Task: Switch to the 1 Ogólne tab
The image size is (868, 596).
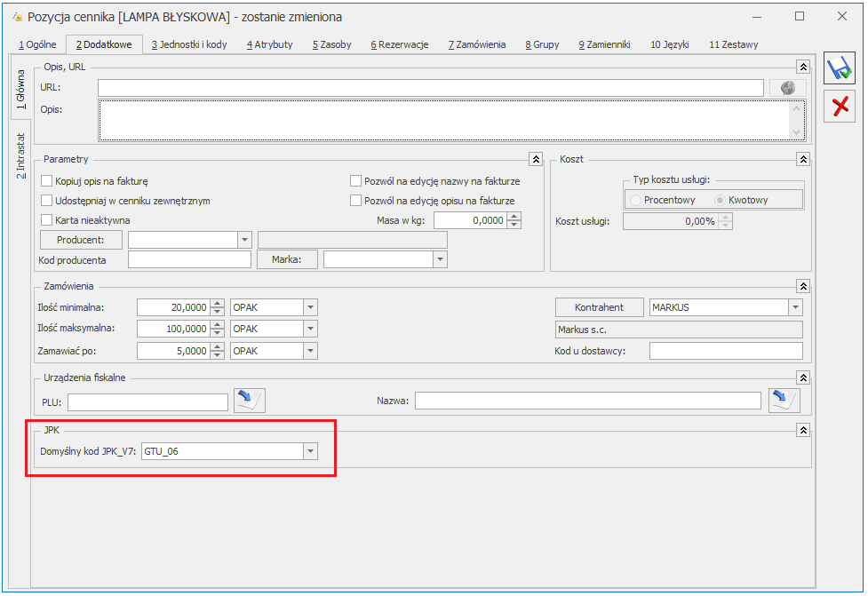Action: point(37,44)
